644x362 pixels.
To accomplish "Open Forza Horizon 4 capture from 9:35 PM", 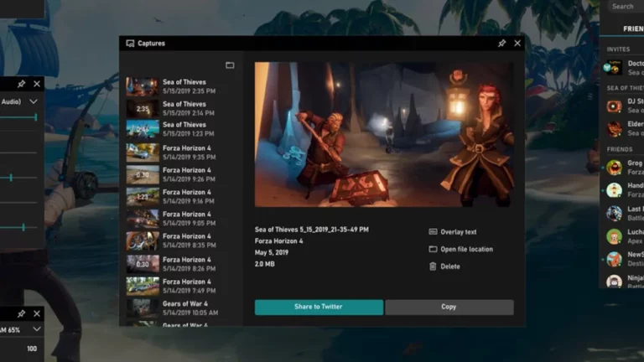I will 180,153.
